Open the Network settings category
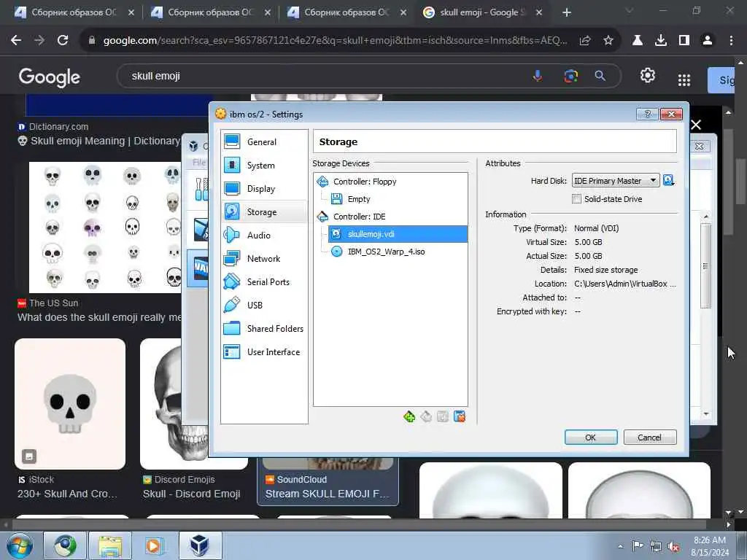Screen dimensions: 747x560 click(x=264, y=259)
